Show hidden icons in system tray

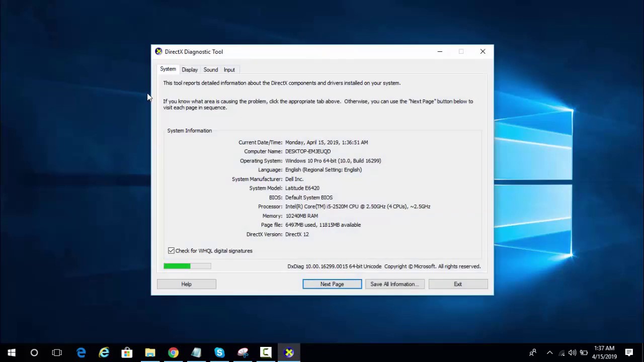549,353
